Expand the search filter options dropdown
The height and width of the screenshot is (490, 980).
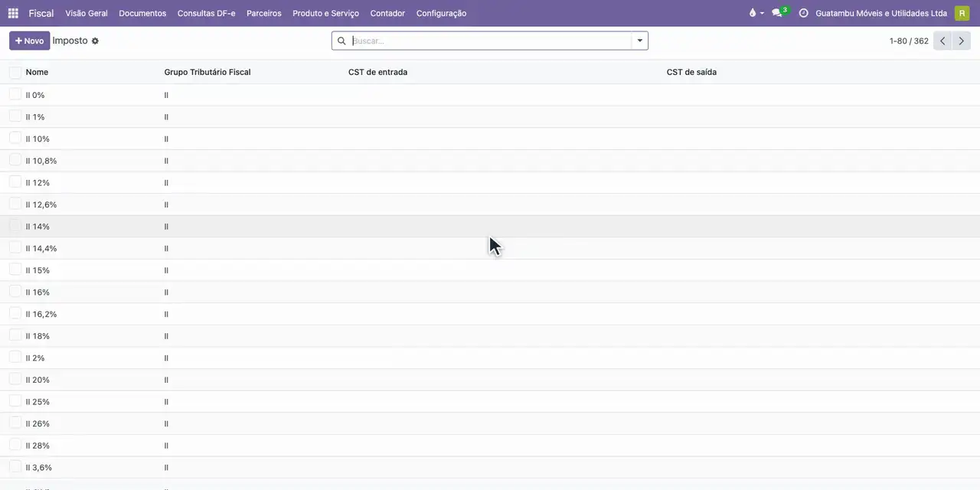coord(640,41)
